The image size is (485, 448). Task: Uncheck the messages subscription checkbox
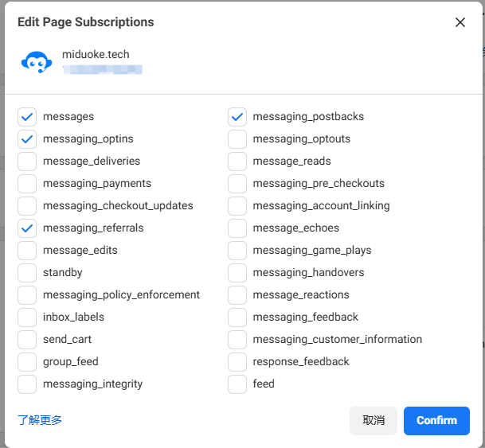27,117
